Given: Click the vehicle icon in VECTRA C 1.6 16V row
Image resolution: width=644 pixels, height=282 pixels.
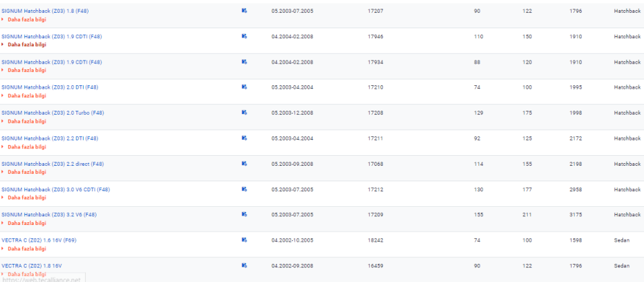Looking at the screenshot, I should pyautogui.click(x=244, y=240).
